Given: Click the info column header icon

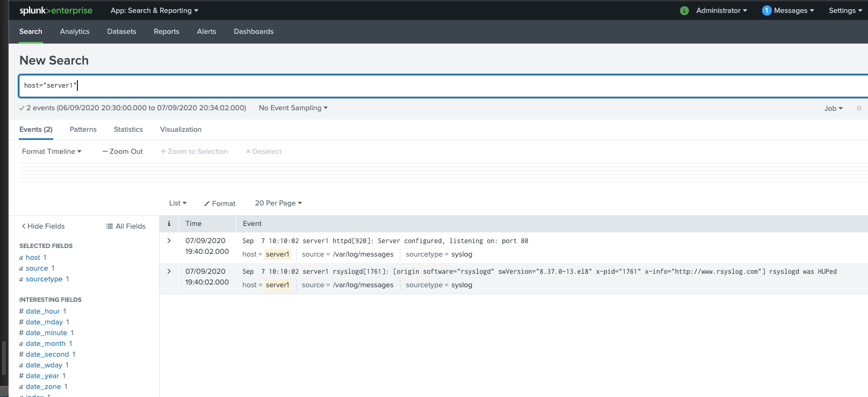Looking at the screenshot, I should click(x=169, y=224).
